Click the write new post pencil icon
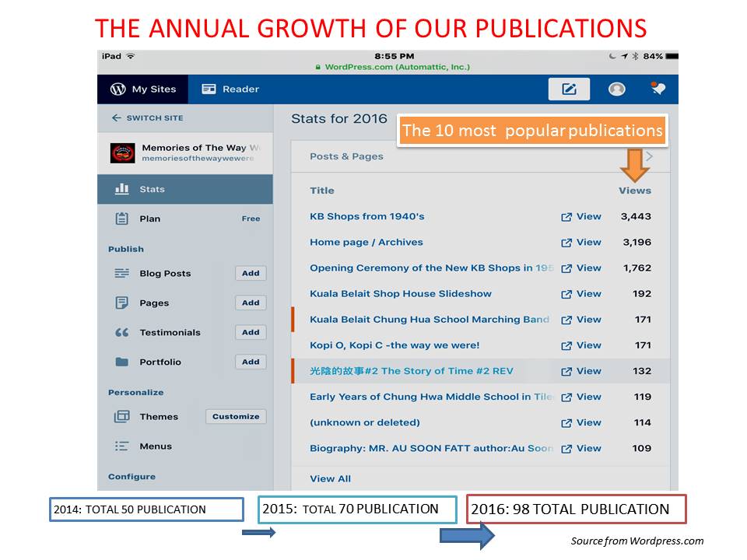 coord(569,89)
